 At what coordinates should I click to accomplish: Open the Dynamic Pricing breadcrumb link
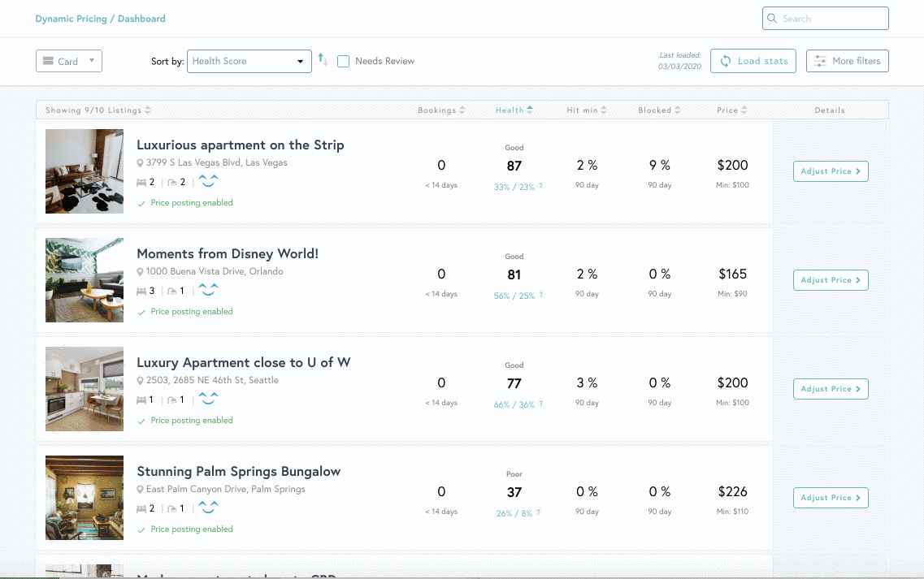(x=71, y=19)
